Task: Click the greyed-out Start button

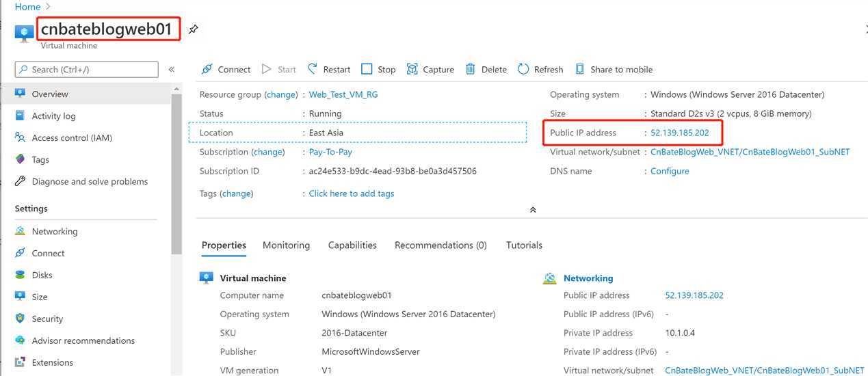Action: (279, 69)
